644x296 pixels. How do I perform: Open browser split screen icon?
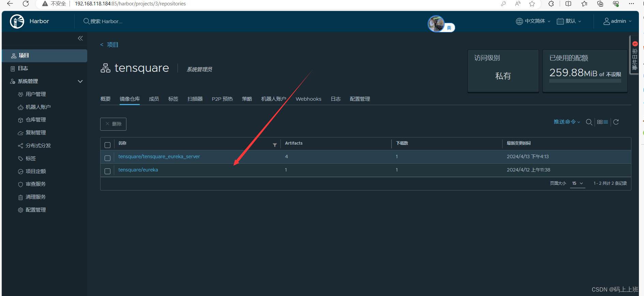click(568, 4)
